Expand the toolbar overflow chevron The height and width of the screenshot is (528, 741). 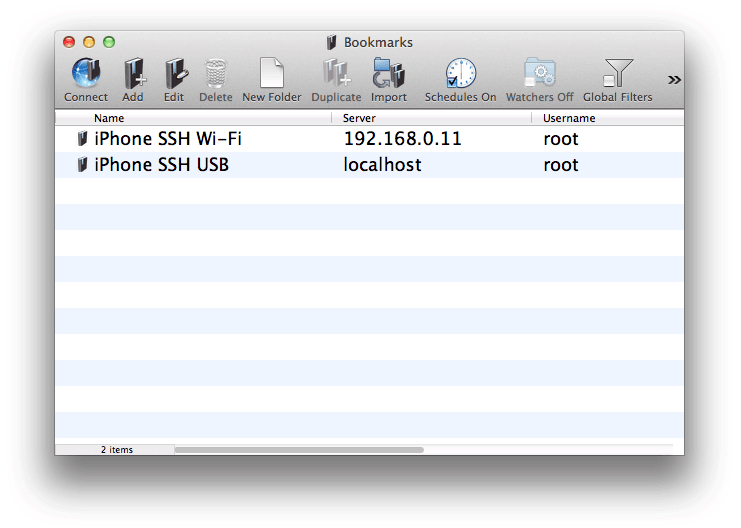(x=674, y=80)
